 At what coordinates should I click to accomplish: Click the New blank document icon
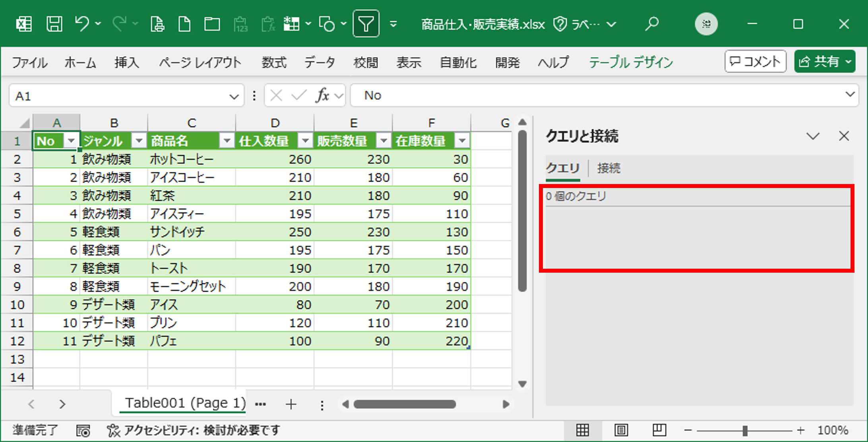(x=184, y=24)
